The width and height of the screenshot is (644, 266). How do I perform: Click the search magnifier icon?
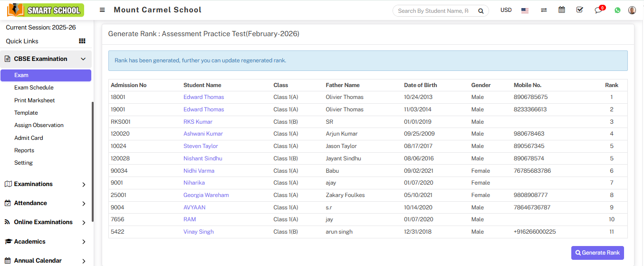[x=481, y=11]
